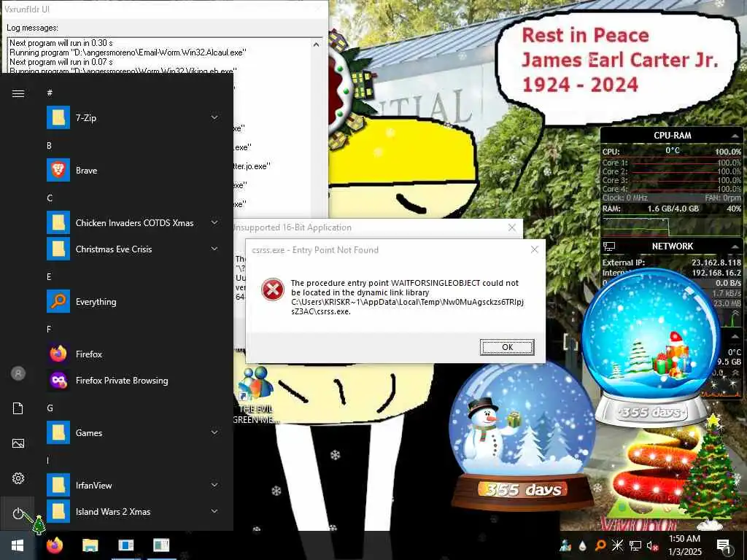Open the Brave browser from Start menu
This screenshot has height=560, width=747.
(x=133, y=171)
